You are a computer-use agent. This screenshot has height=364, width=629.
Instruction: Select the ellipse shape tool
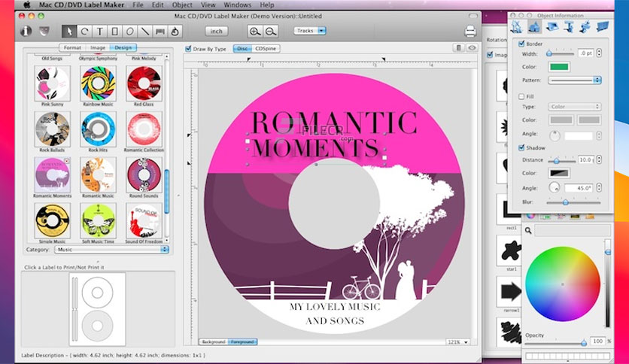click(130, 32)
